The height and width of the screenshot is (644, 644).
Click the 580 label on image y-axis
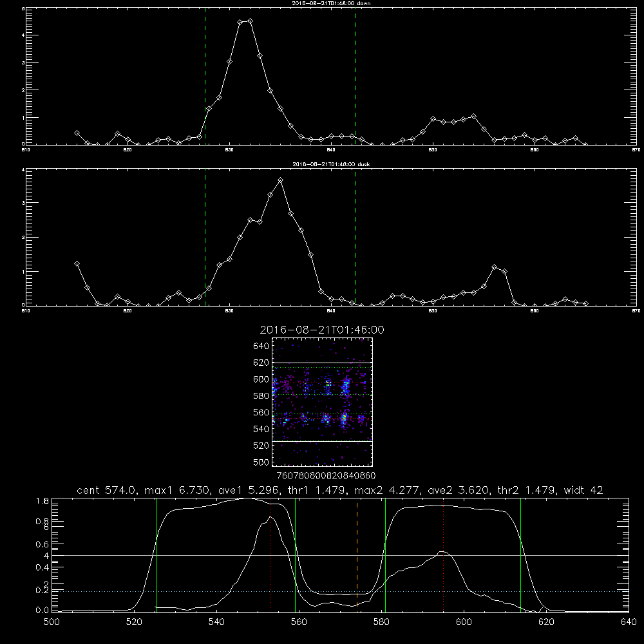coord(261,396)
